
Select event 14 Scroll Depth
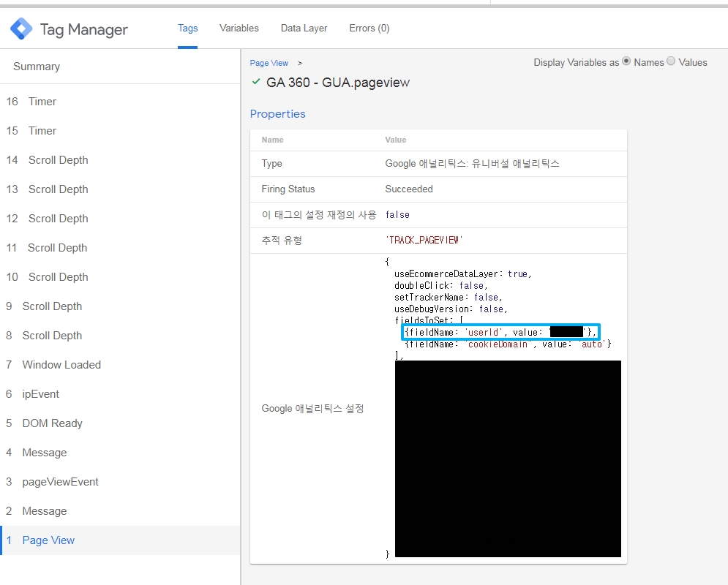(120, 160)
